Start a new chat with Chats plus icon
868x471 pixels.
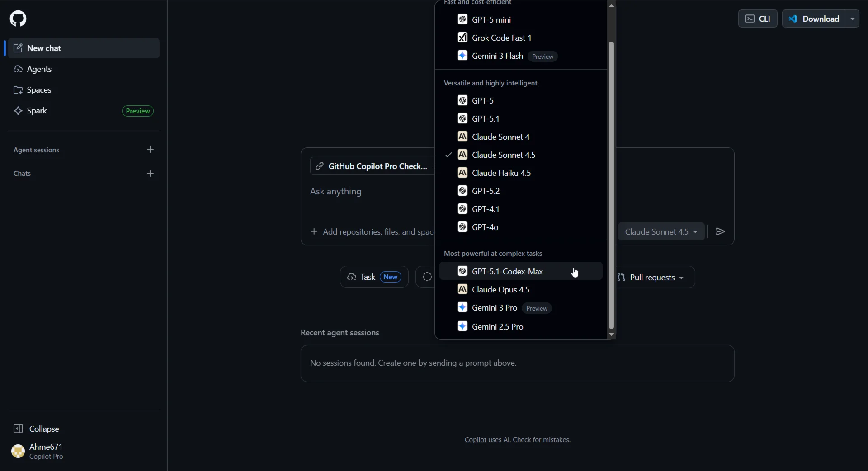(x=151, y=174)
